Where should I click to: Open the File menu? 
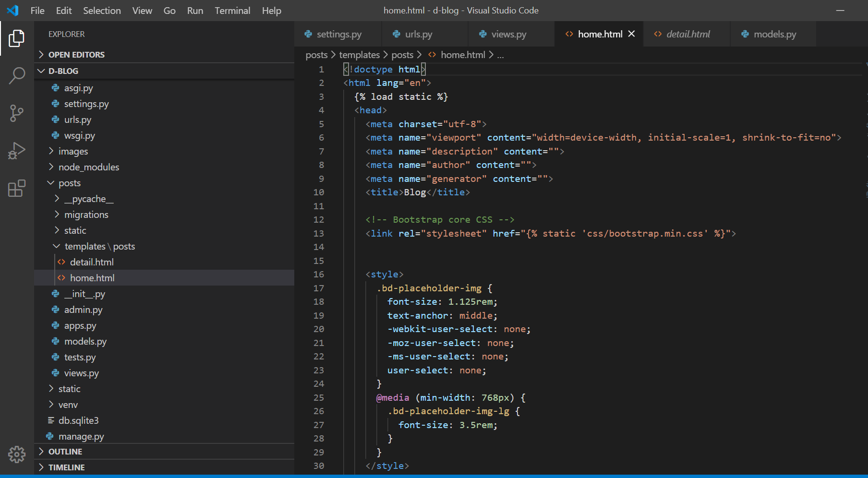37,11
